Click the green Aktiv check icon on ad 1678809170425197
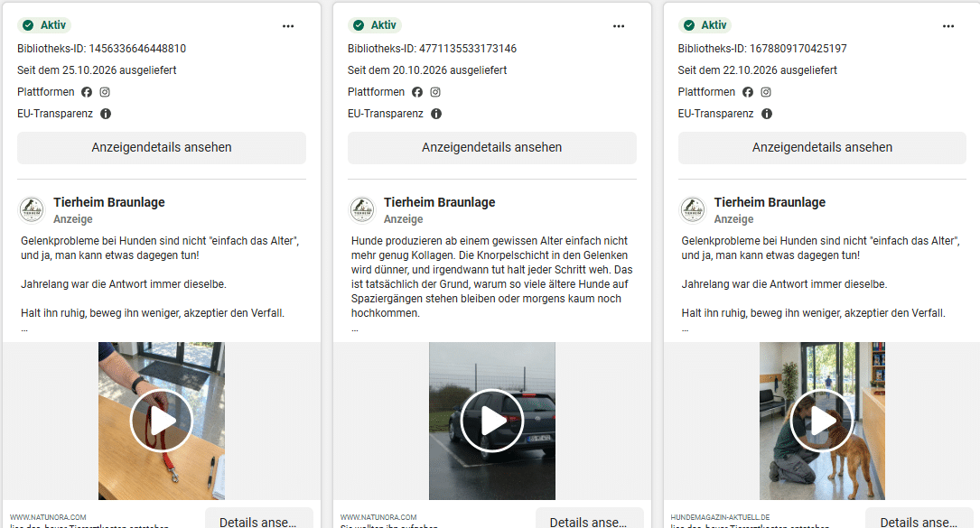 click(x=689, y=25)
